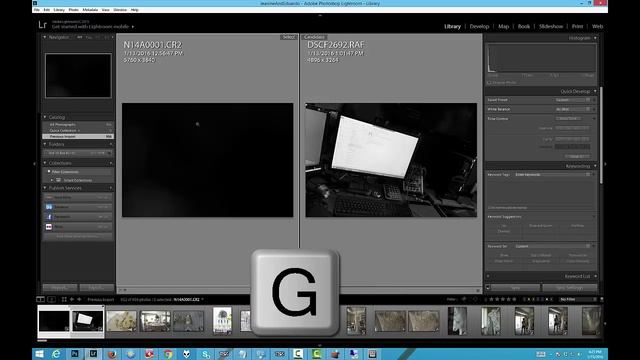
Task: Hide the filmstrip with bottom edge arrow
Action: [x=320, y=345]
